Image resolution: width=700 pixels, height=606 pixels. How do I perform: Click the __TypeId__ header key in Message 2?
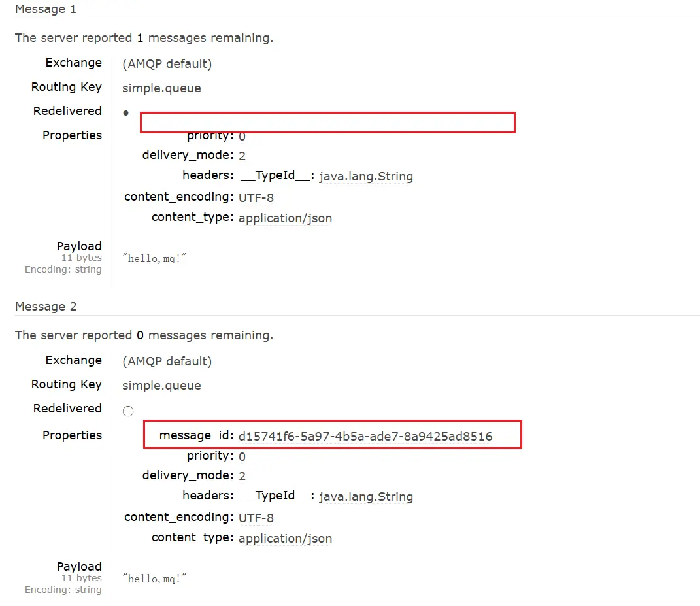(x=278, y=496)
